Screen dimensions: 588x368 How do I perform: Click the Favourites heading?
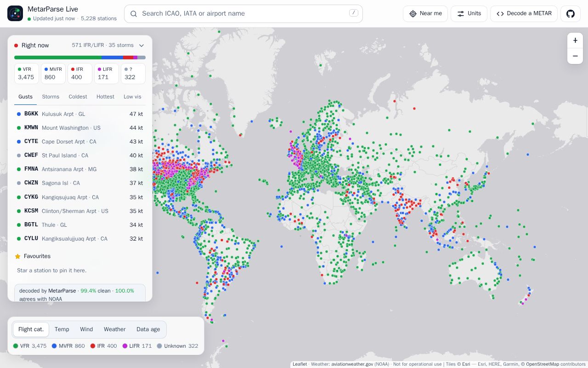[x=37, y=256]
